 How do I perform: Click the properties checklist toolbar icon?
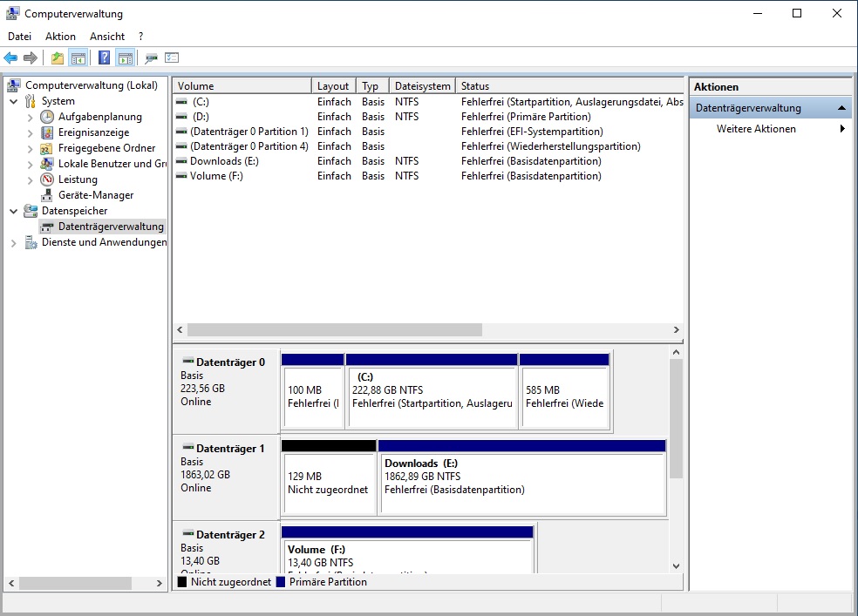172,58
